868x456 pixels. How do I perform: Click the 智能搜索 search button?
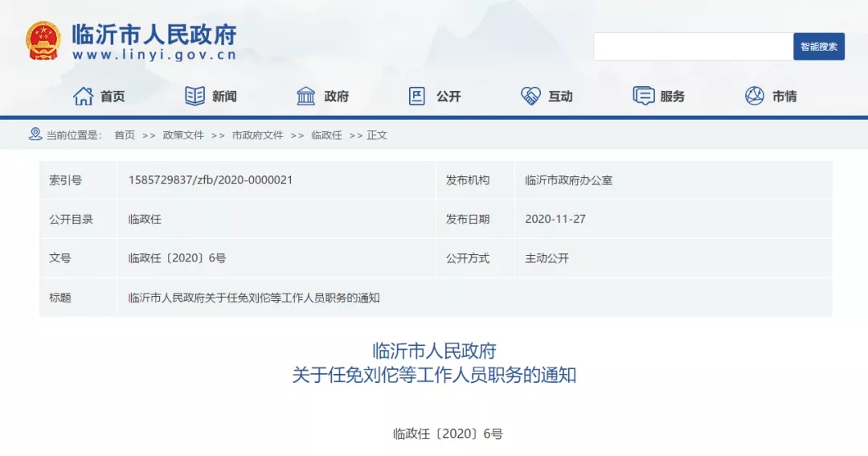[x=819, y=47]
